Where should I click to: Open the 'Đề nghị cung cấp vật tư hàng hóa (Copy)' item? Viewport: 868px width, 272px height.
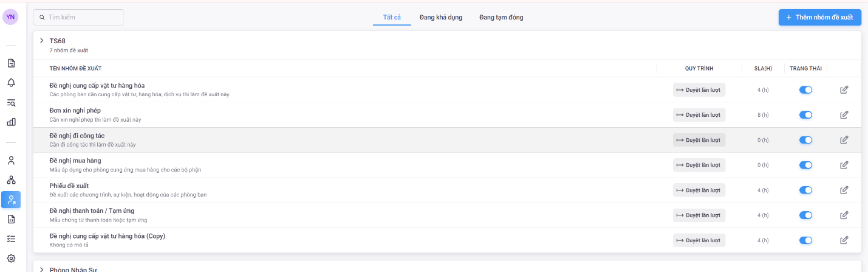click(x=107, y=236)
